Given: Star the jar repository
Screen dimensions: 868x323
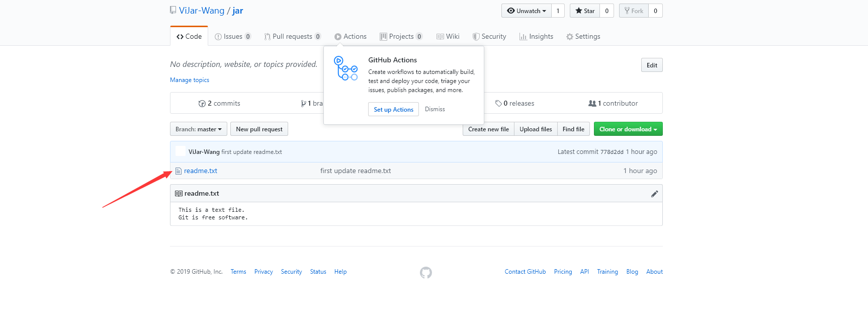Looking at the screenshot, I should pos(585,11).
